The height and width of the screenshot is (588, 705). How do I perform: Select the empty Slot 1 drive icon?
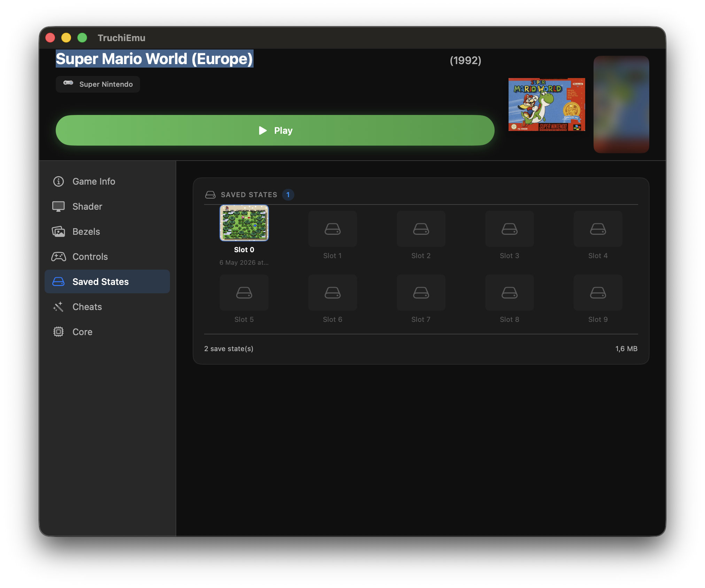(333, 229)
